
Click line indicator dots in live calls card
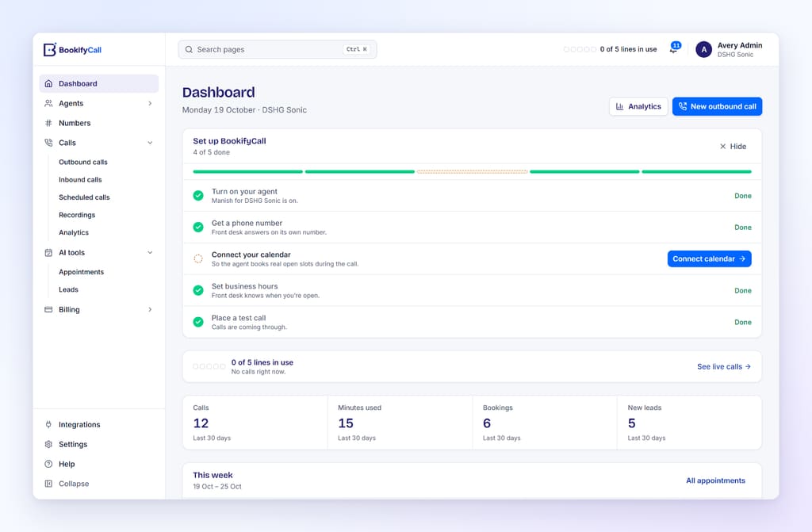click(209, 366)
